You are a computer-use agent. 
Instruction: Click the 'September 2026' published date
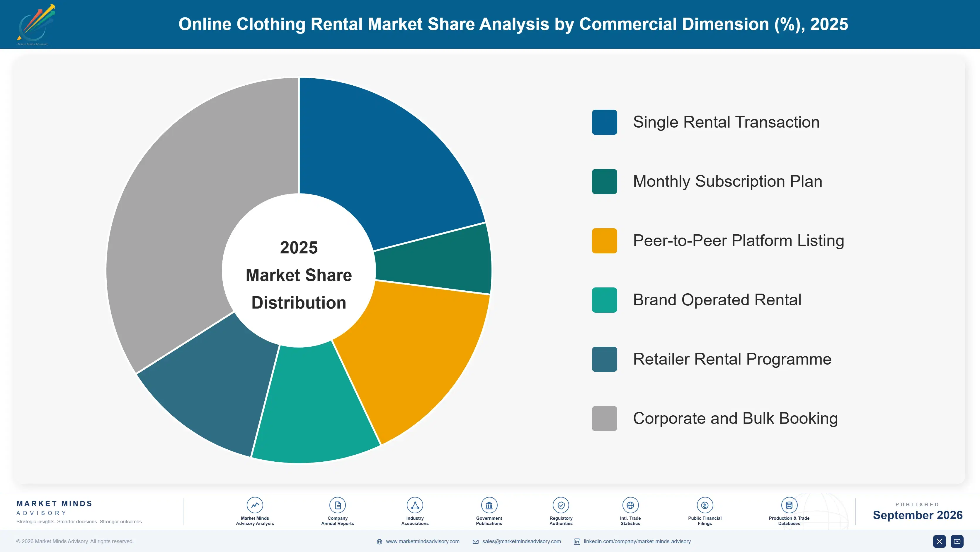coord(917,515)
